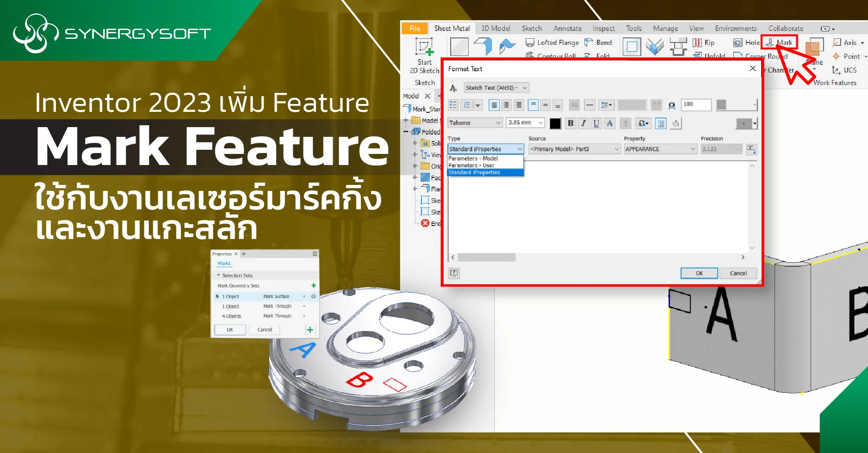Click OK in Format Text dialog
This screenshot has width=868, height=453.
pyautogui.click(x=699, y=273)
